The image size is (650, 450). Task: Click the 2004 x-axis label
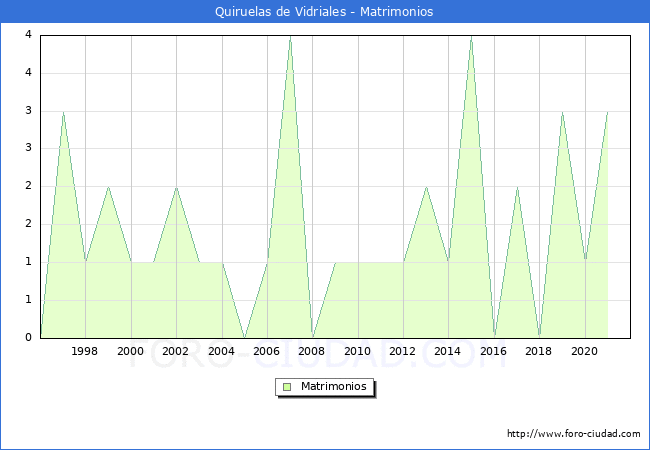pyautogui.click(x=221, y=351)
